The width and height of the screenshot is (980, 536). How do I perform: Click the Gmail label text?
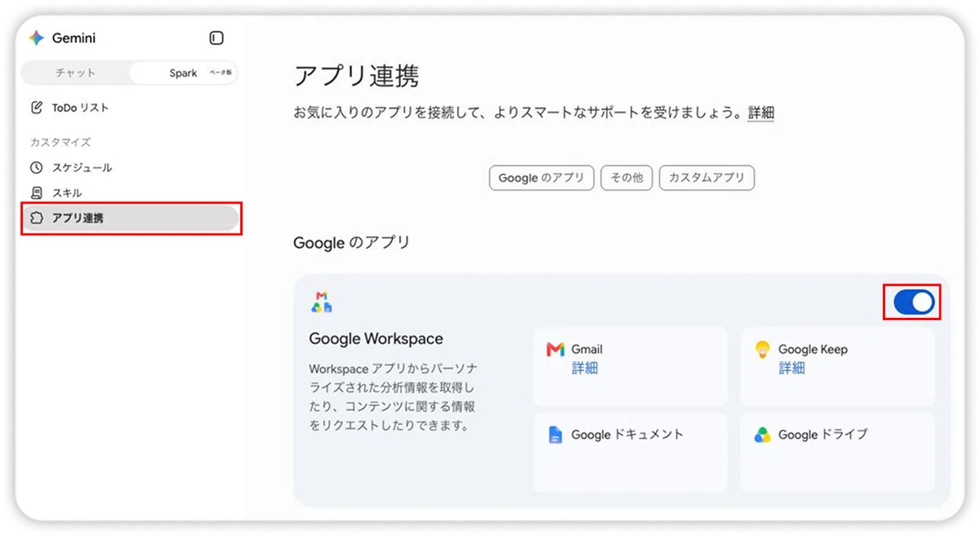click(587, 350)
